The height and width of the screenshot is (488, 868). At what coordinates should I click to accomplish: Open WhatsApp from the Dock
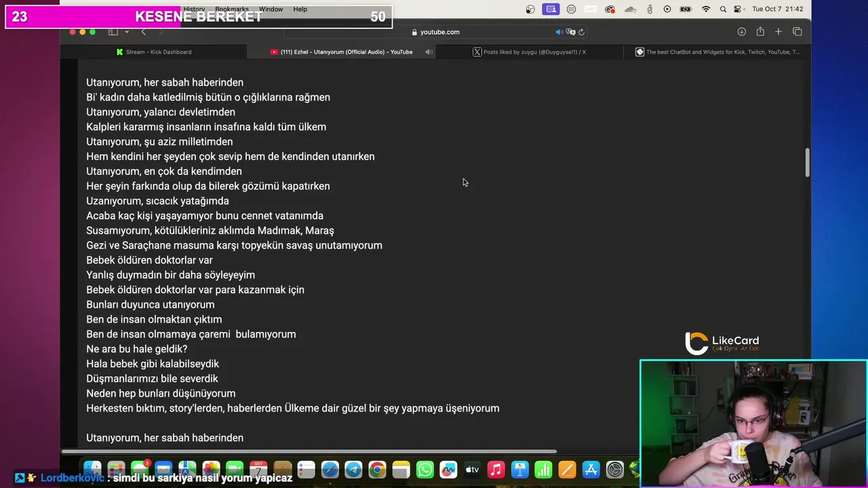[x=425, y=469]
